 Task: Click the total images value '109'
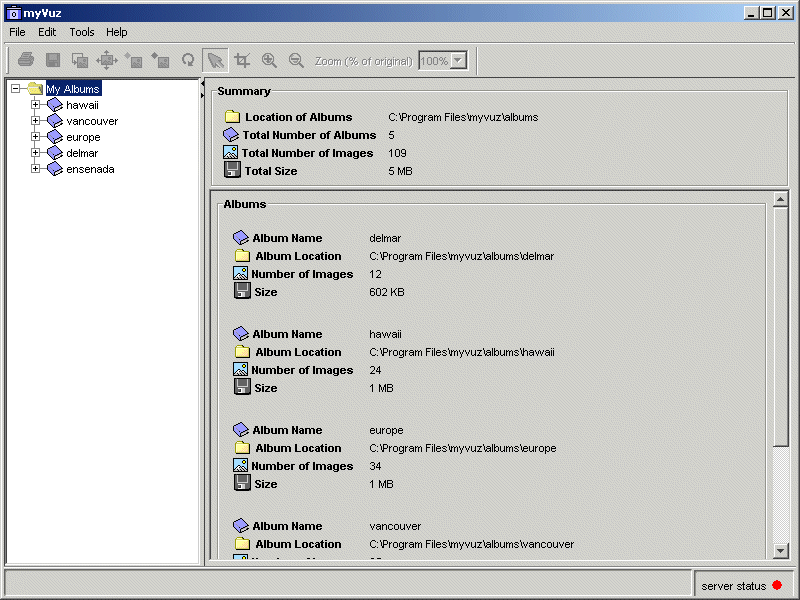[397, 153]
